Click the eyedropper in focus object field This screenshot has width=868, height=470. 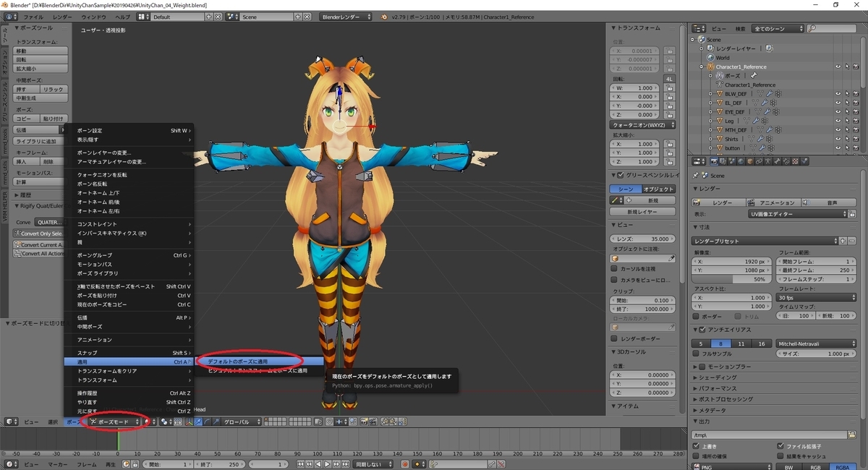671,258
